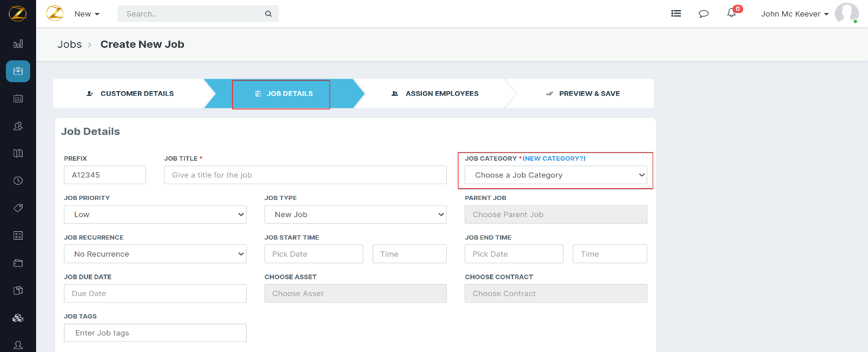
Task: Click the clock icon in the sidebar
Action: pos(18,180)
